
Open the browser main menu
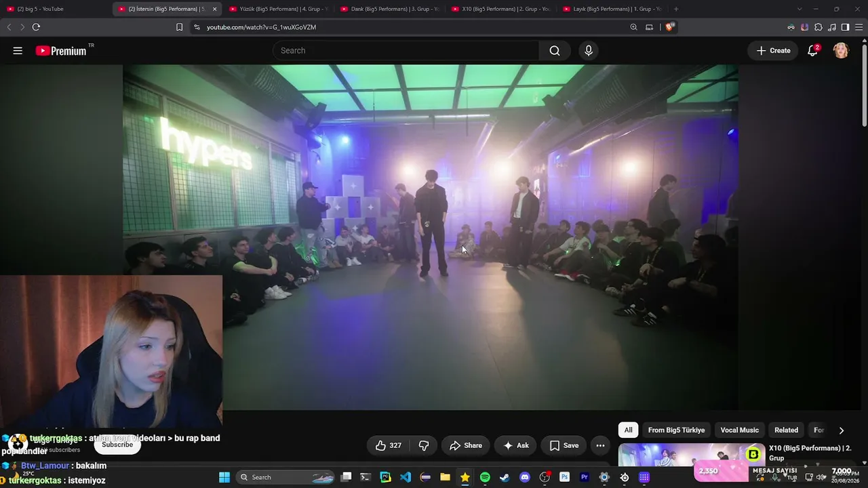tap(859, 27)
